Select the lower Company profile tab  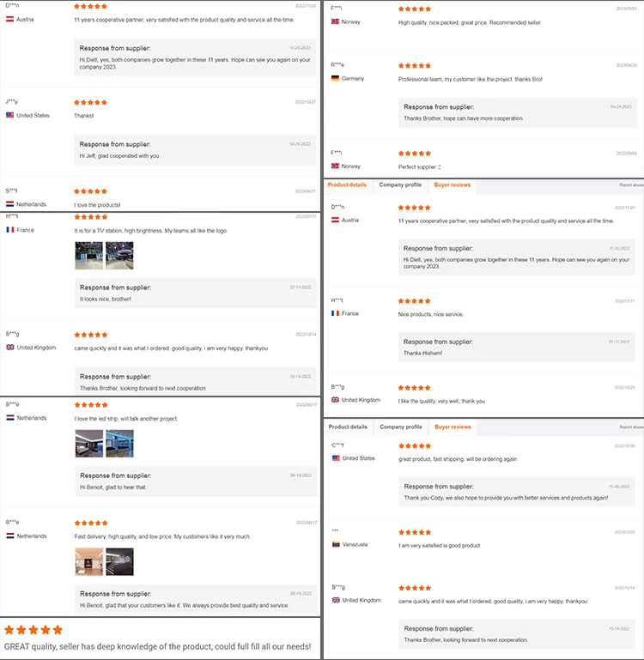pyautogui.click(x=401, y=427)
